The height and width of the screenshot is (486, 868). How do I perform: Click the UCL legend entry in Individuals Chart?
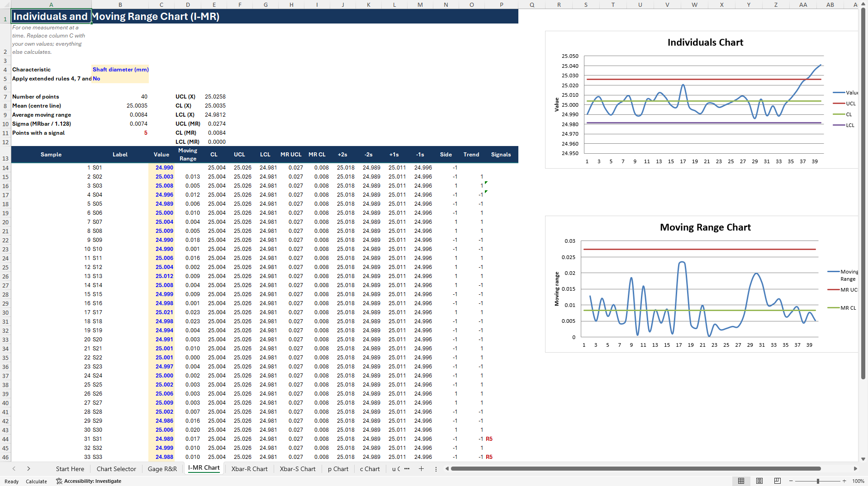pyautogui.click(x=844, y=104)
